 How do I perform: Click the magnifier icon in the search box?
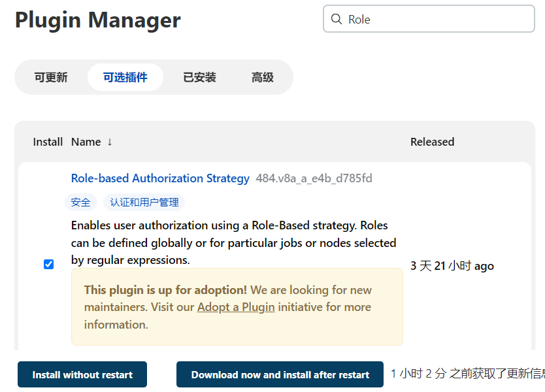click(x=337, y=20)
